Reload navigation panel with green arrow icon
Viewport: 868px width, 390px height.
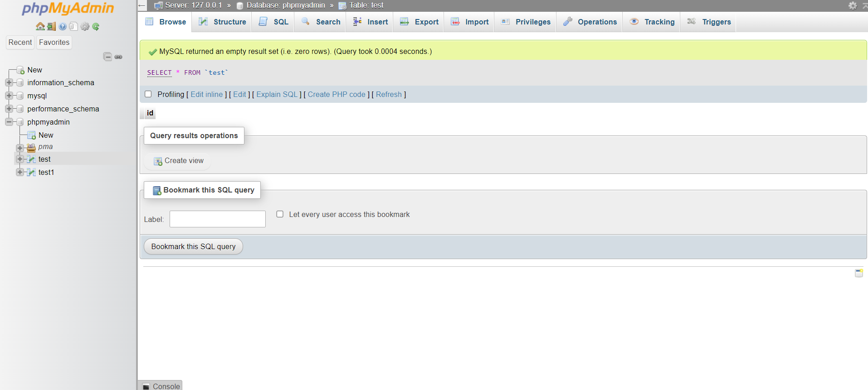pyautogui.click(x=96, y=26)
